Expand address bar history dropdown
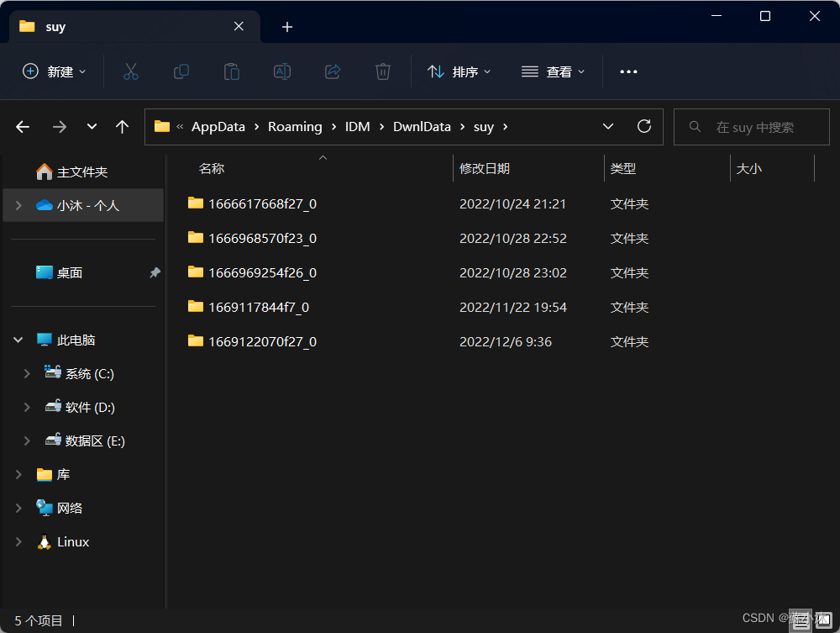 pyautogui.click(x=608, y=126)
